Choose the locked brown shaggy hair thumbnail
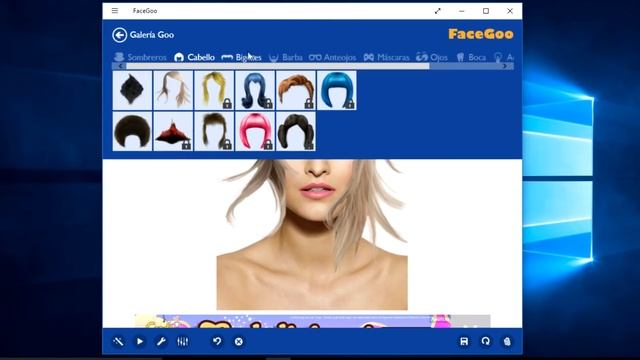The image size is (640, 360). point(214,131)
